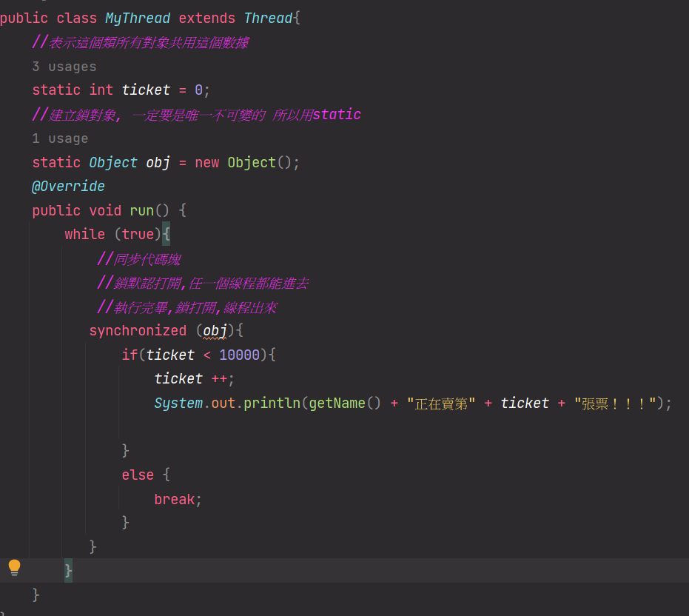This screenshot has width=689, height=616.
Task: Place cursor on 'static int ticket = 0;'
Action: point(121,90)
